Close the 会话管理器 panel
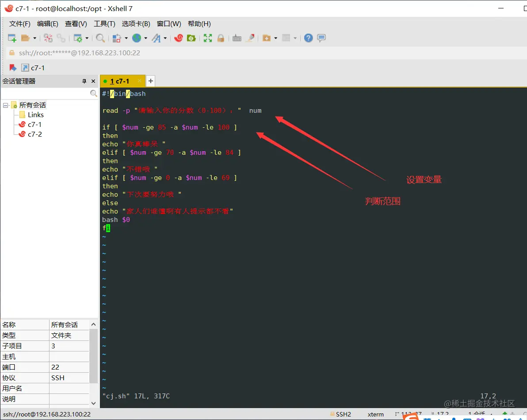 coord(93,81)
